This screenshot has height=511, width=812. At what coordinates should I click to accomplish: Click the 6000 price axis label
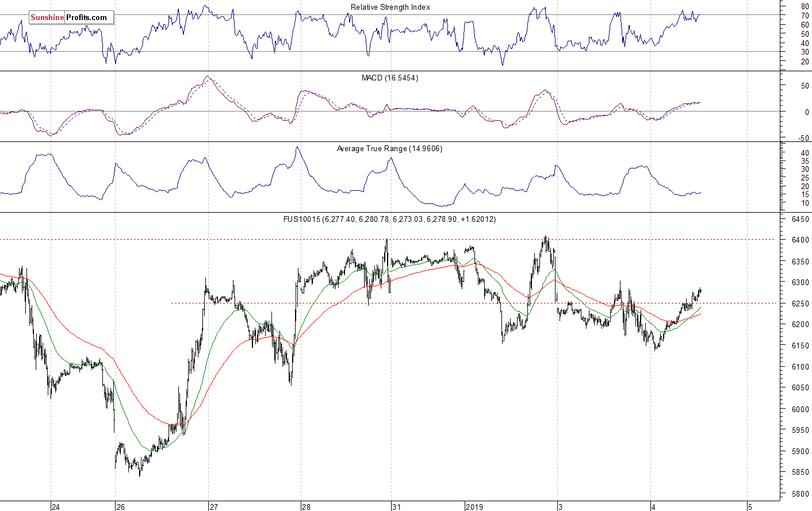tap(800, 409)
